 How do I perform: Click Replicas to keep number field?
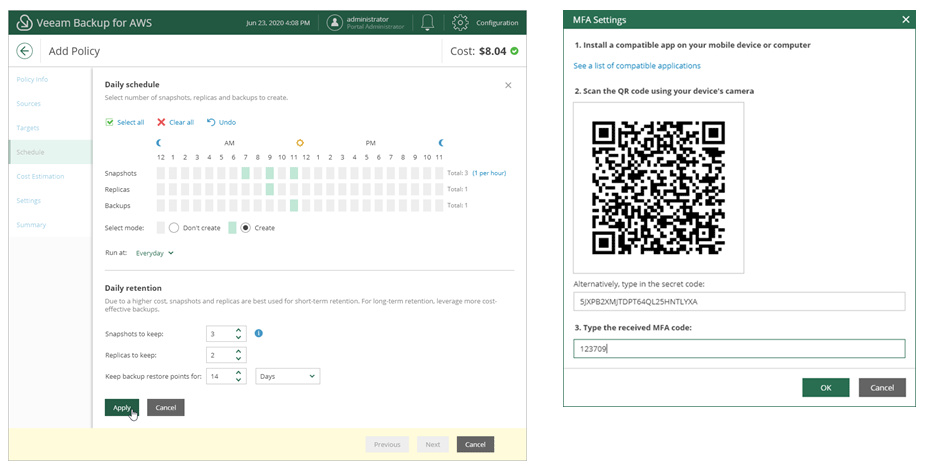pos(226,355)
